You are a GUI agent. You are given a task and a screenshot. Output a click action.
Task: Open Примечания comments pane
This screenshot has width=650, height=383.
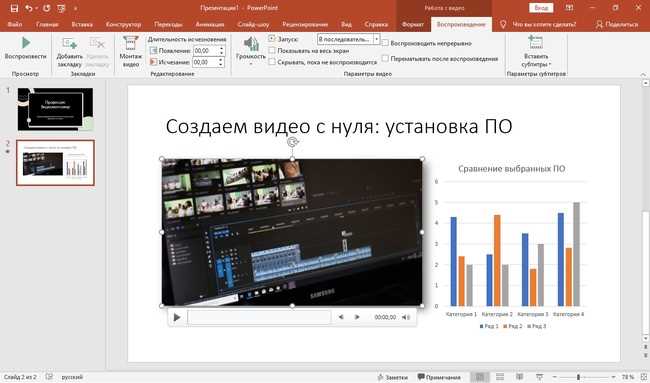click(x=439, y=377)
